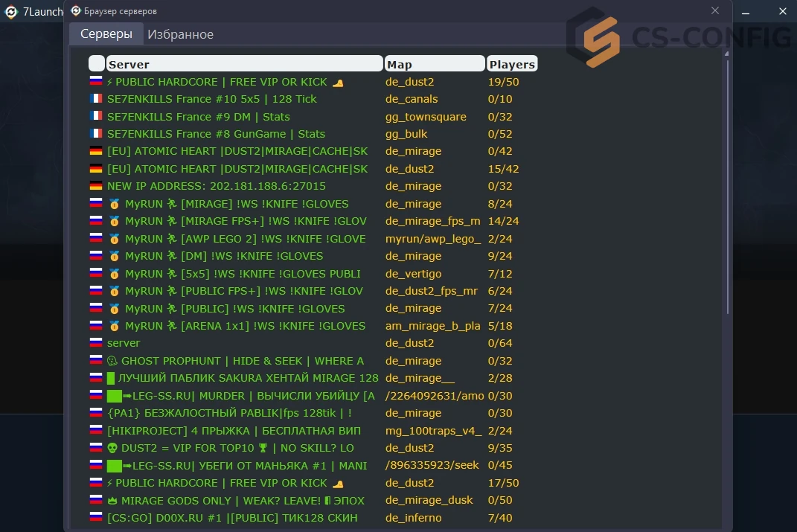Click the German flag on the NEW IP ADDRESS row
The image size is (797, 532).
[x=96, y=186]
